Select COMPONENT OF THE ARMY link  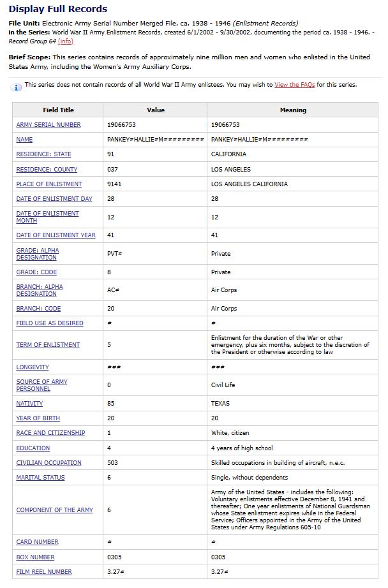click(54, 510)
